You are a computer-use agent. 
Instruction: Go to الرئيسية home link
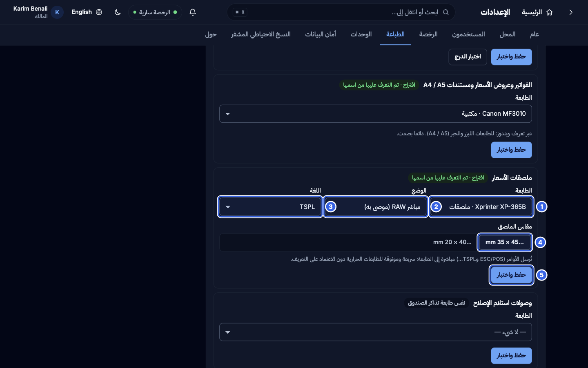click(x=537, y=12)
